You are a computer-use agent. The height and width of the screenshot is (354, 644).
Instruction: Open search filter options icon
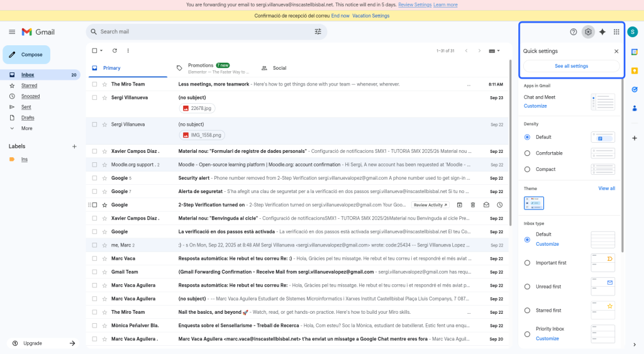tap(318, 31)
